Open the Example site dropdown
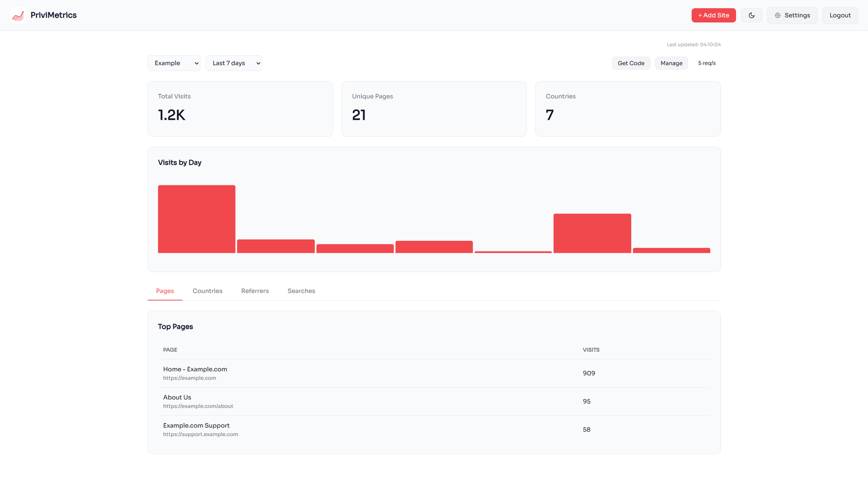 click(174, 63)
